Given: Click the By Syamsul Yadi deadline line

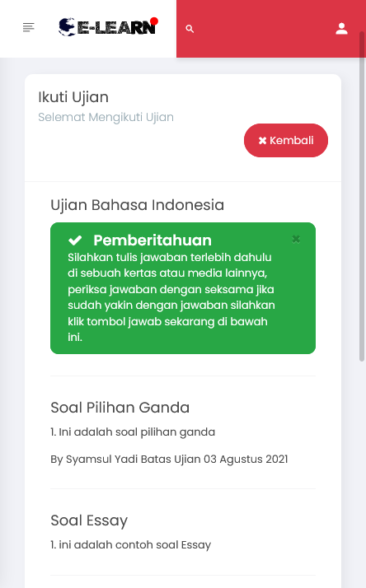Looking at the screenshot, I should [169, 459].
